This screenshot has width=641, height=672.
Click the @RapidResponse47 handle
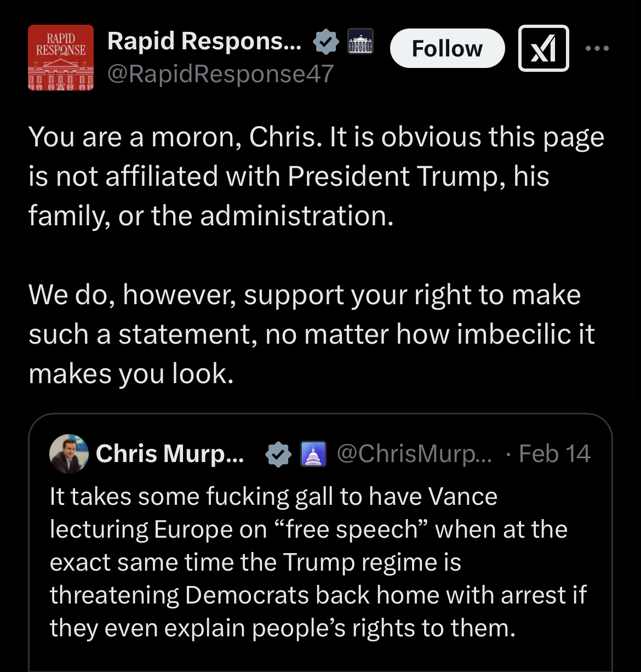coord(220,74)
